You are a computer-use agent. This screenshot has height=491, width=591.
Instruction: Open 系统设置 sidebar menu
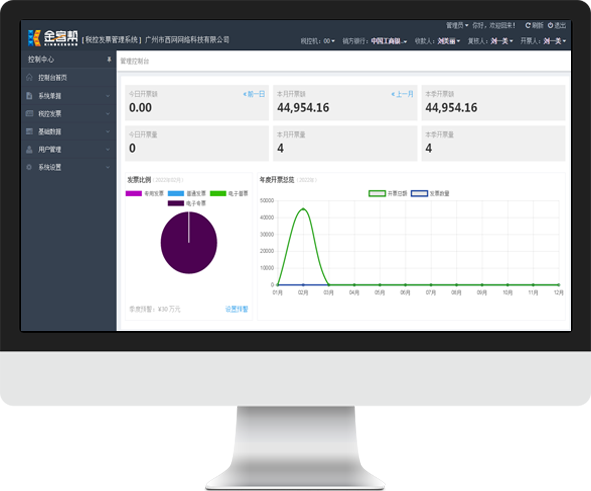coord(69,167)
